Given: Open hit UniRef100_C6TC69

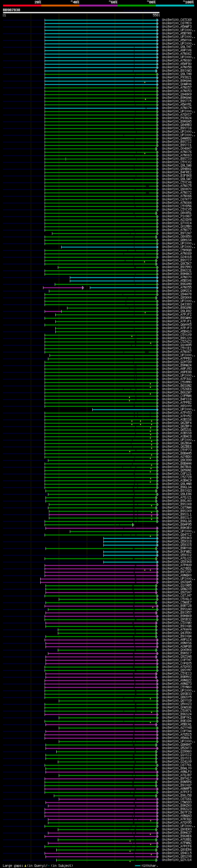Looking at the screenshot, I should coord(177,20).
